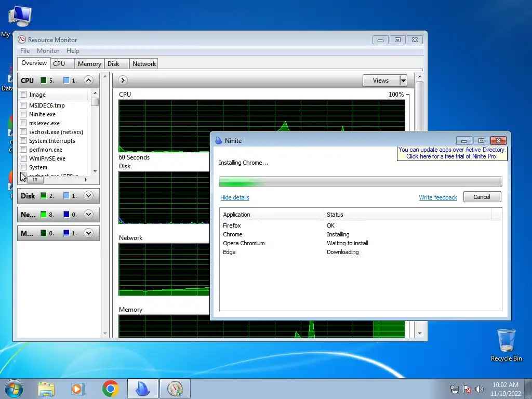Click the Ninite window title icon

click(219, 140)
